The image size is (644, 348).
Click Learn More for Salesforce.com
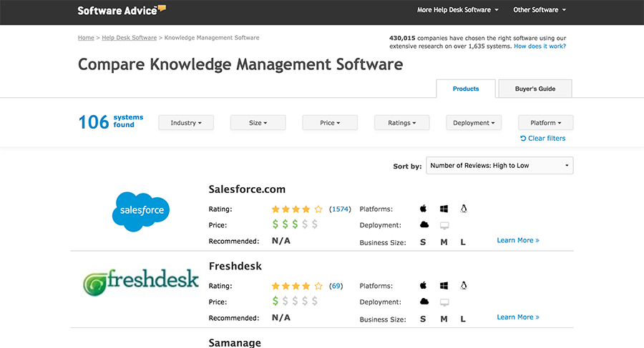point(518,241)
